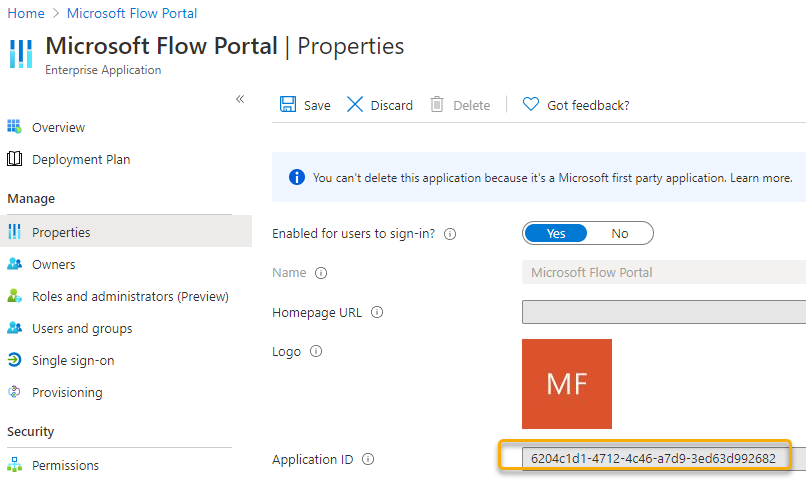806x480 pixels.
Task: Collapse the left navigation with double chevron
Action: pos(240,99)
